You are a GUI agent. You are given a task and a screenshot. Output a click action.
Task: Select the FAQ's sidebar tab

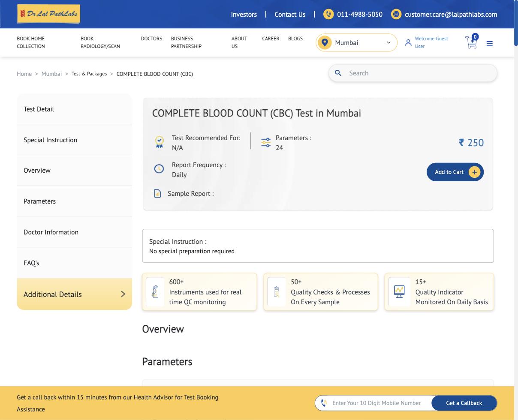(x=75, y=263)
